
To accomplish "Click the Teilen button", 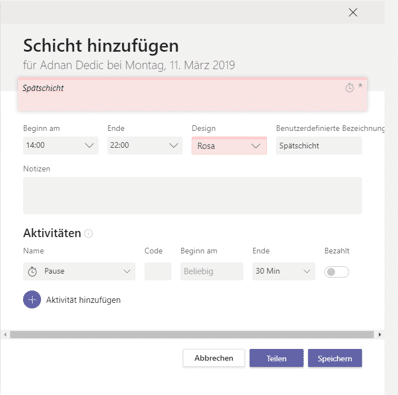I will [276, 358].
